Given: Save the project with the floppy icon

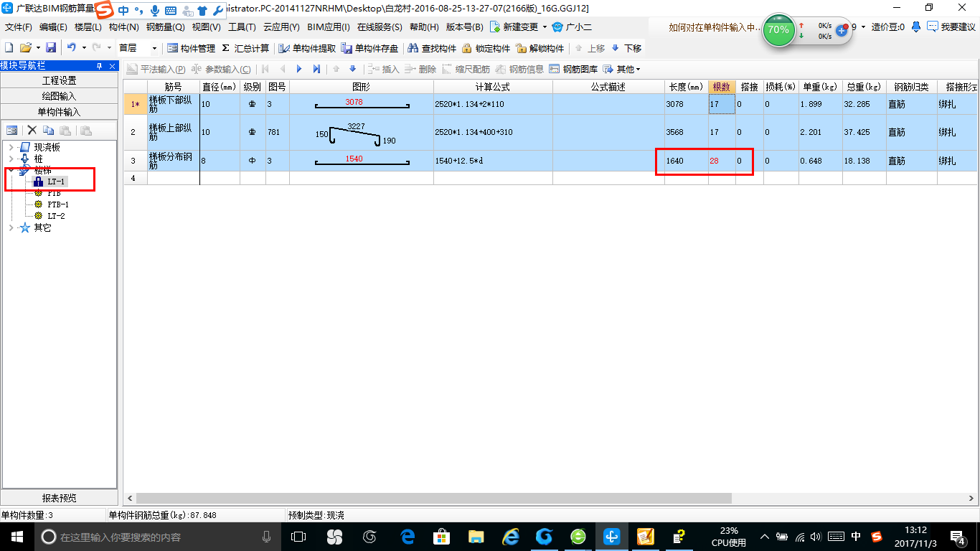Looking at the screenshot, I should point(51,48).
